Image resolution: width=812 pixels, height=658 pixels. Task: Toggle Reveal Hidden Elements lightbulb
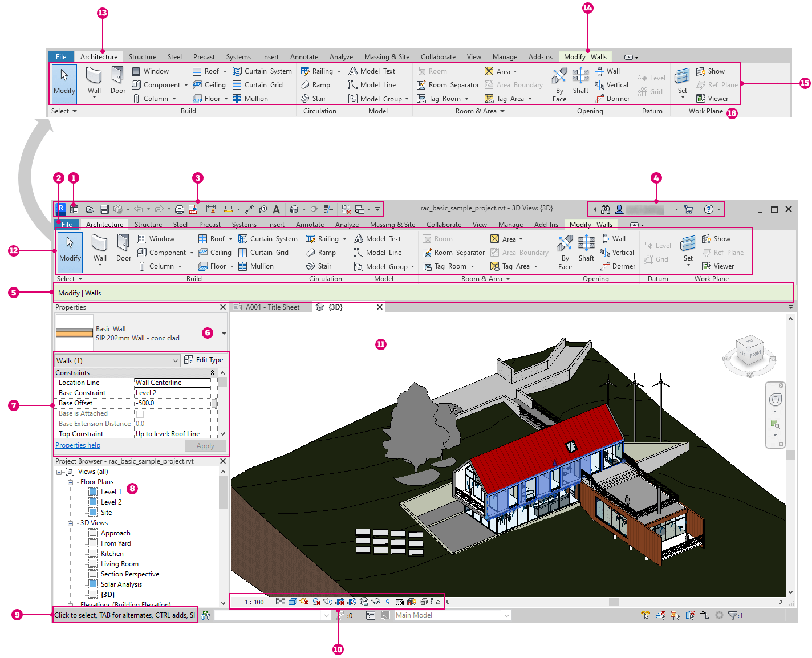tap(387, 602)
